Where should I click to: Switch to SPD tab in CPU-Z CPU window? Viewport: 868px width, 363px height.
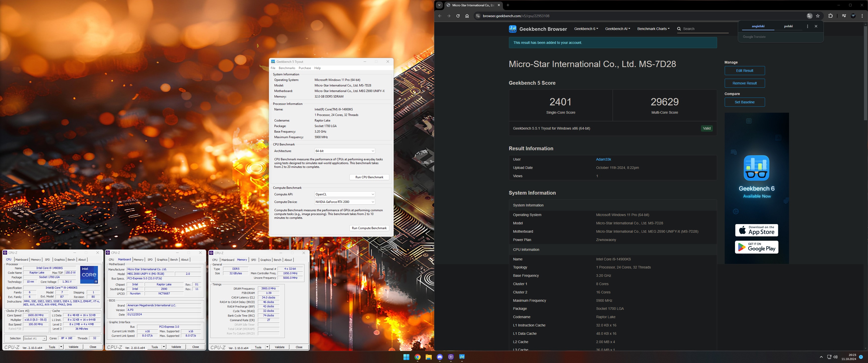coord(47,260)
